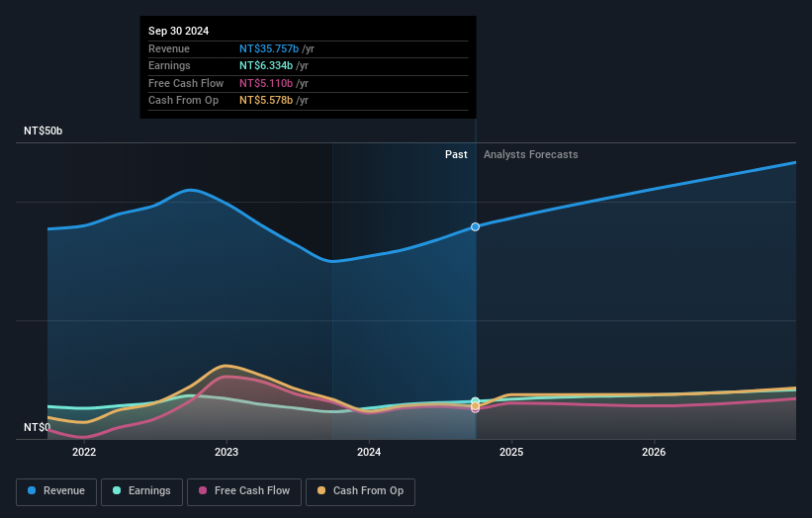Click the NT$35.757b revenue value
The height and width of the screenshot is (518, 812).
point(269,48)
